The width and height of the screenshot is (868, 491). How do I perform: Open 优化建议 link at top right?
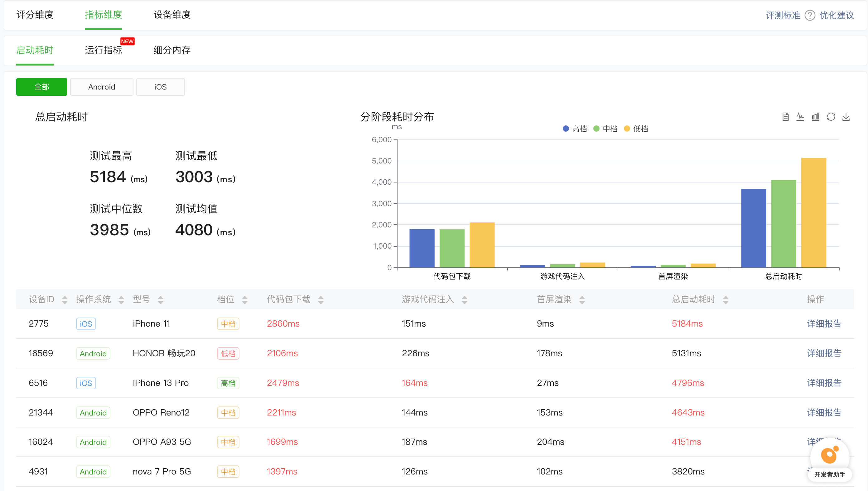[x=837, y=16]
